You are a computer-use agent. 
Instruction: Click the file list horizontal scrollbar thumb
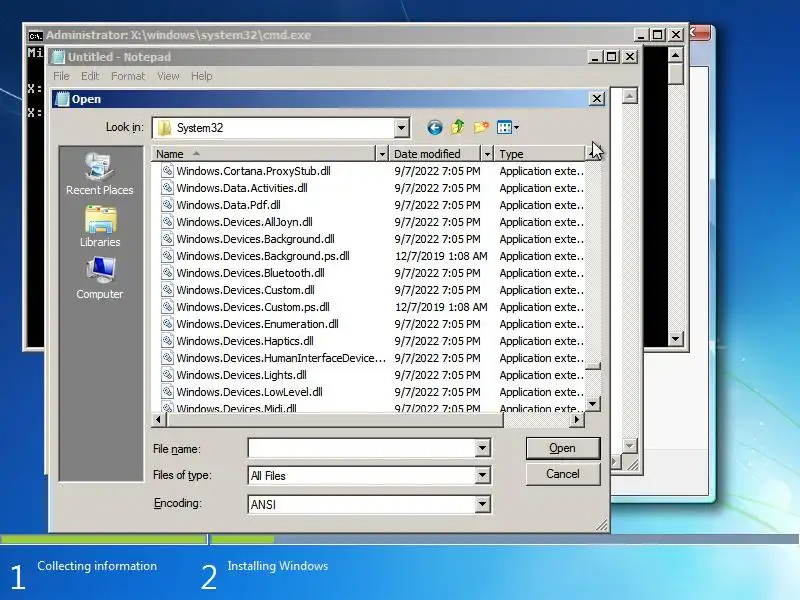[x=335, y=419]
